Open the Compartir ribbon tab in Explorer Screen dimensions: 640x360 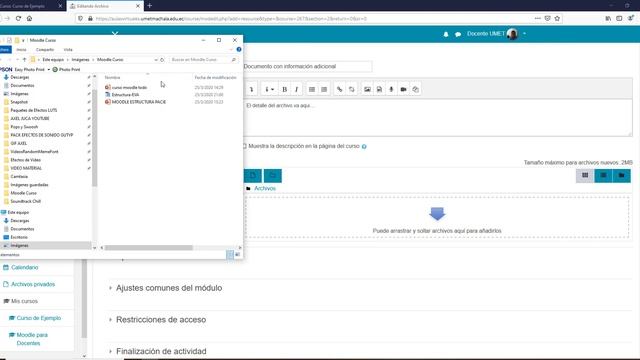(45, 50)
